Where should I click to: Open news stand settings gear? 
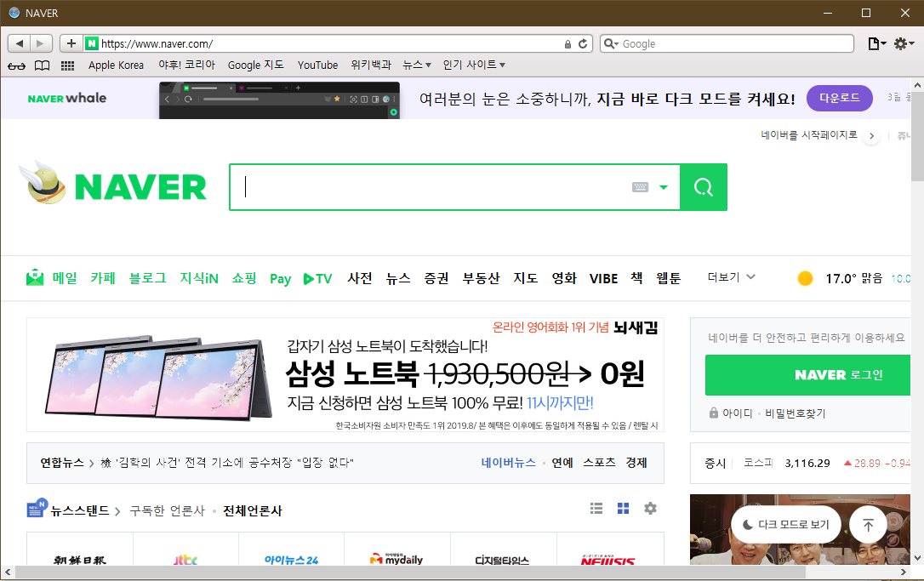coord(650,509)
